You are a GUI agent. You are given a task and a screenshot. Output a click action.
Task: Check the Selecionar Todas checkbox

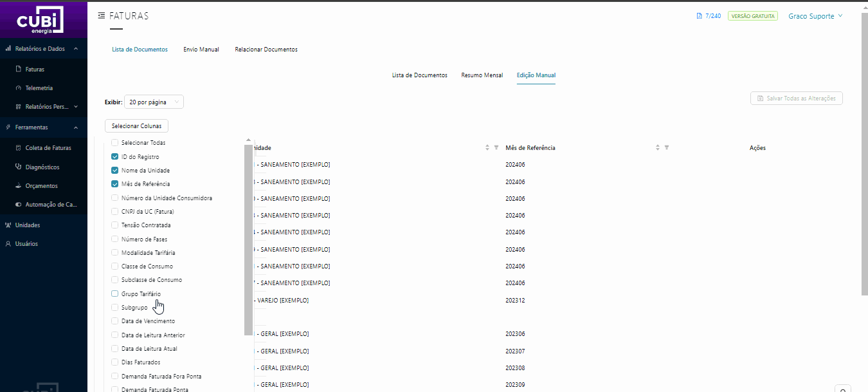[114, 143]
